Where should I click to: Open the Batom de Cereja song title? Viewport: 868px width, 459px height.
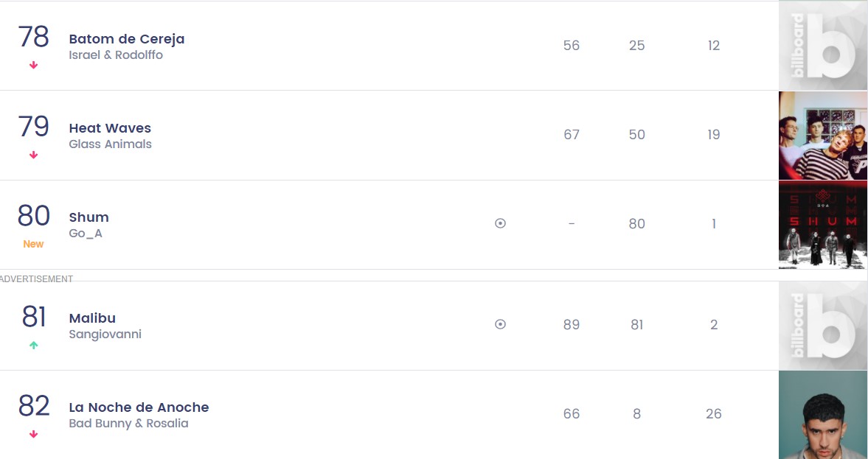(x=127, y=39)
